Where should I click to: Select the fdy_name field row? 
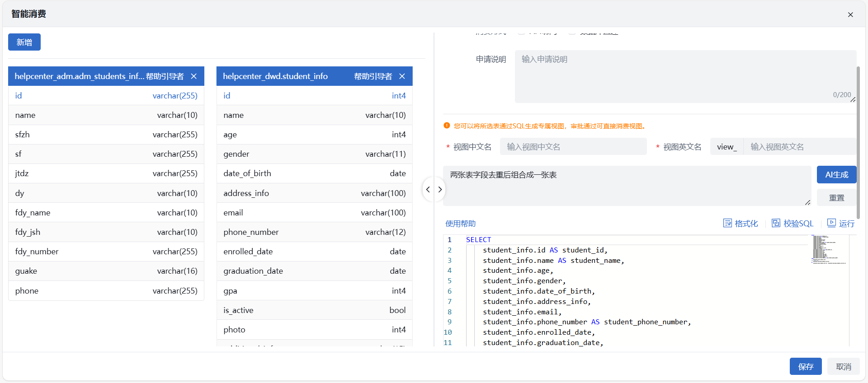106,213
